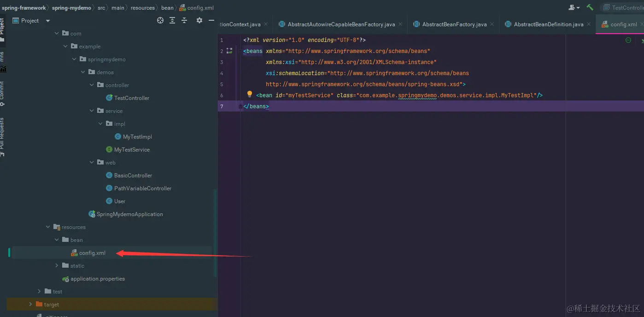Click spring-mydemo breadcrumb
Viewport: 644px width, 317px height.
[71, 8]
